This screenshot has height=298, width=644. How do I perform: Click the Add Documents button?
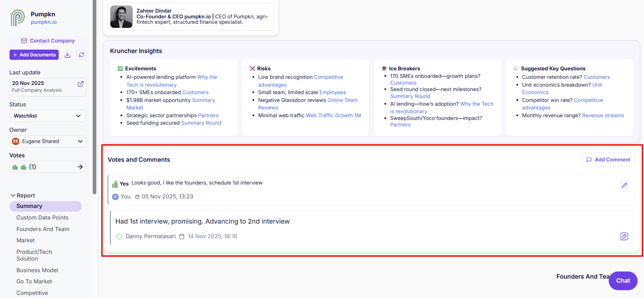[34, 55]
